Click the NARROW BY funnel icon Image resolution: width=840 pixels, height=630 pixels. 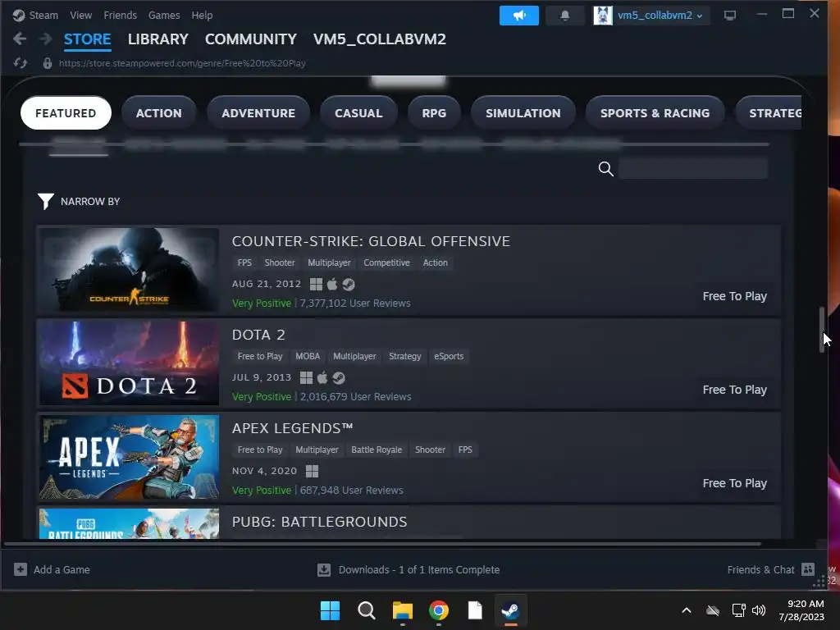click(x=46, y=202)
